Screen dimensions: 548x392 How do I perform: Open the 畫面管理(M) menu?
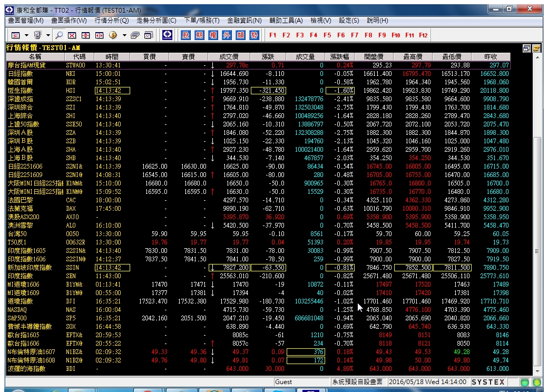tap(26, 21)
